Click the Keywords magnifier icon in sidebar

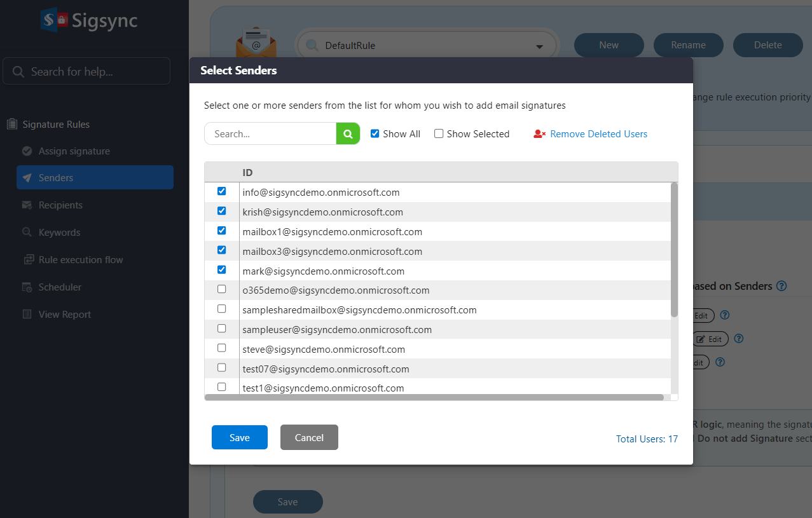(27, 233)
